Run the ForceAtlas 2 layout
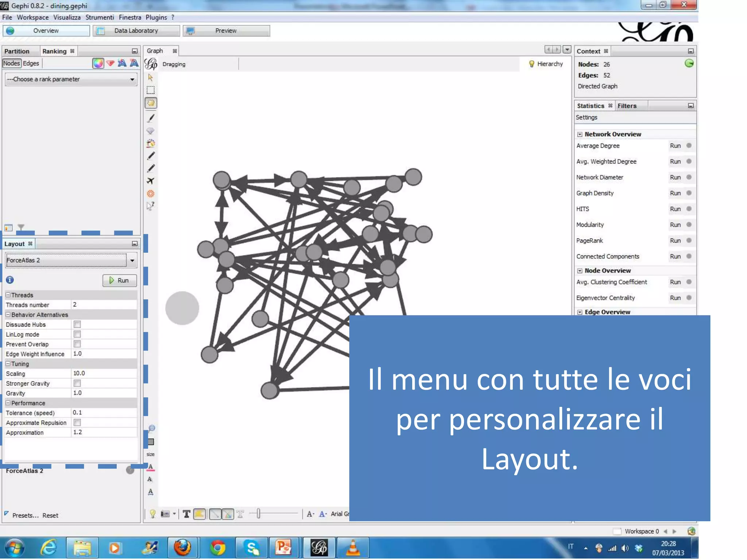Image resolution: width=747 pixels, height=560 pixels. point(119,280)
